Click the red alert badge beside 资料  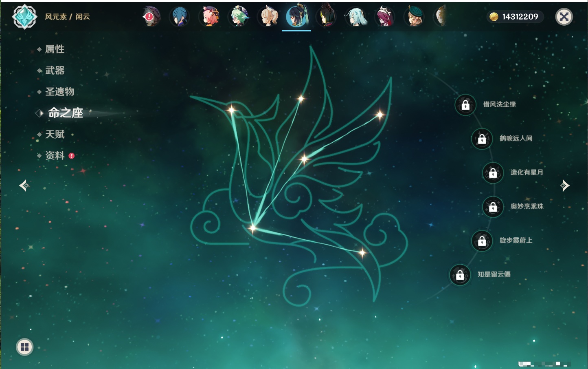(72, 156)
